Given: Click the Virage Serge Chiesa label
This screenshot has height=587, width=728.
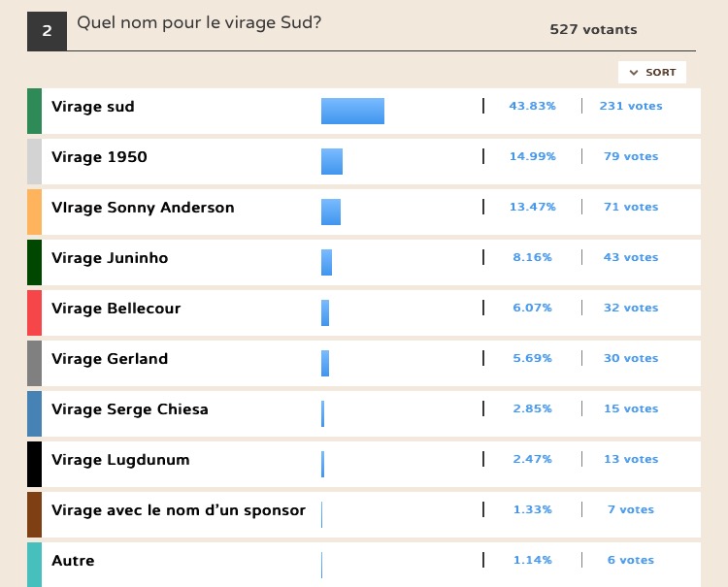Looking at the screenshot, I should (x=129, y=409).
